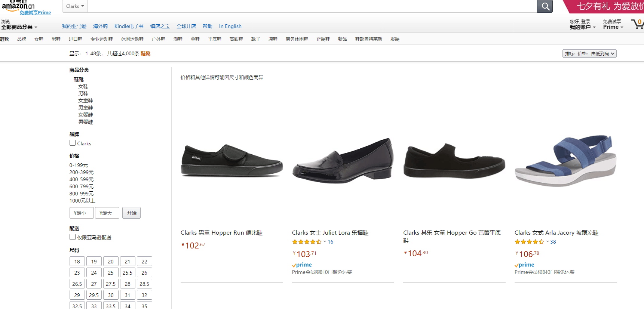This screenshot has width=644, height=309.
Task: Select shoe size 27.5
Action: pos(111,284)
